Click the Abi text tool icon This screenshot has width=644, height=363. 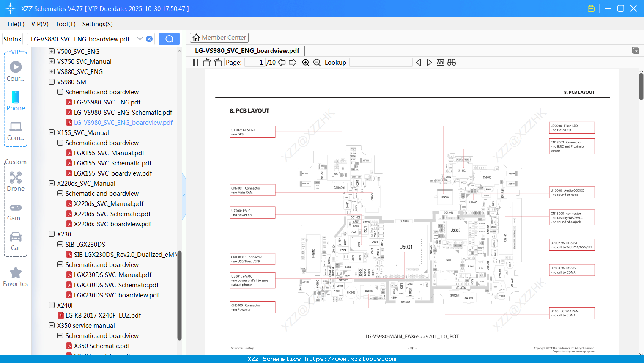click(x=440, y=62)
